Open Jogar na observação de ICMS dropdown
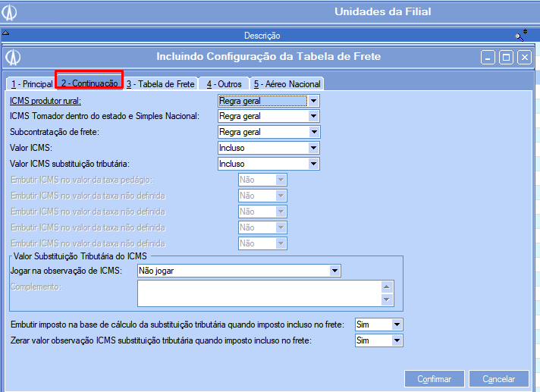Viewport: 540px width, 392px height. tap(334, 271)
